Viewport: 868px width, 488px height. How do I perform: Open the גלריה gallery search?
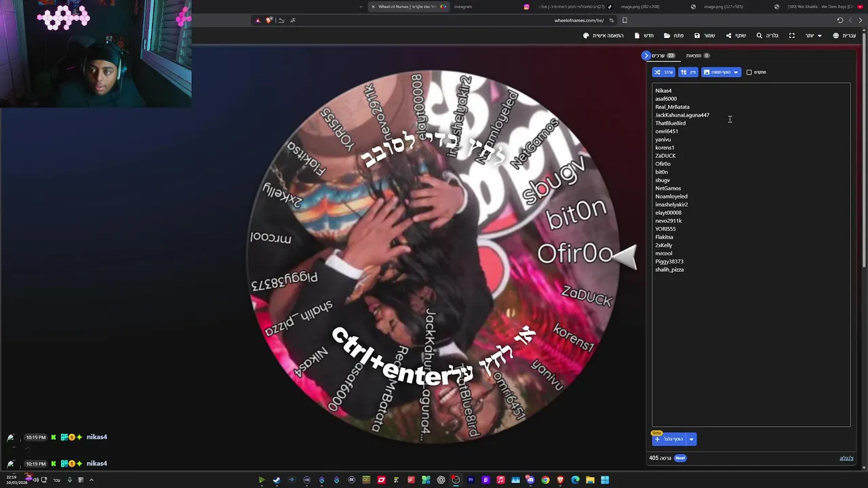coord(767,36)
